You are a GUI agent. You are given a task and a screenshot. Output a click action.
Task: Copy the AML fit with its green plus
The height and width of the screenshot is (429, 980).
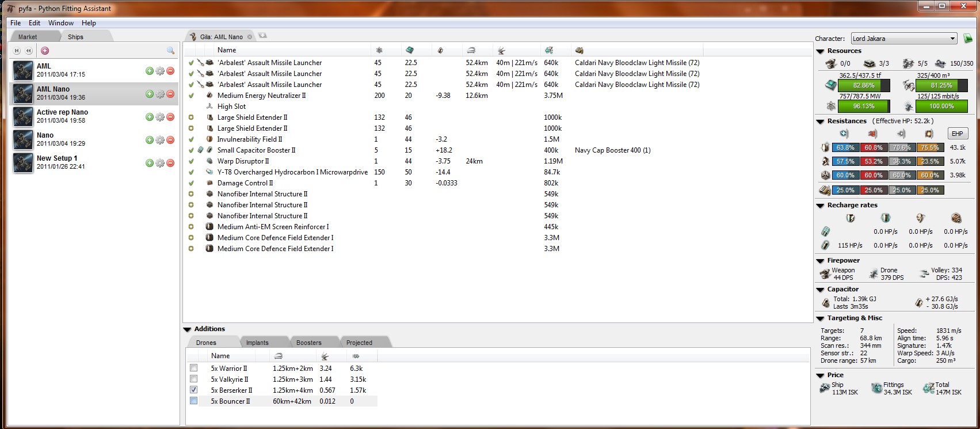click(x=150, y=71)
